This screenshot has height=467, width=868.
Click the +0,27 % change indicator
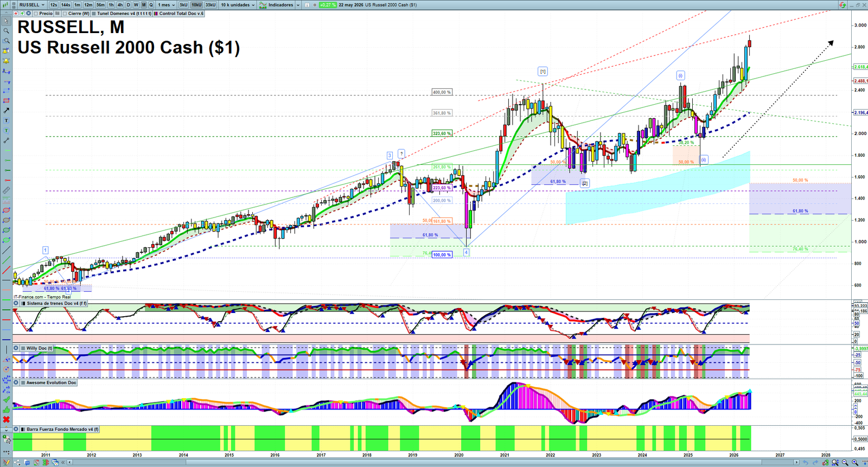328,5
